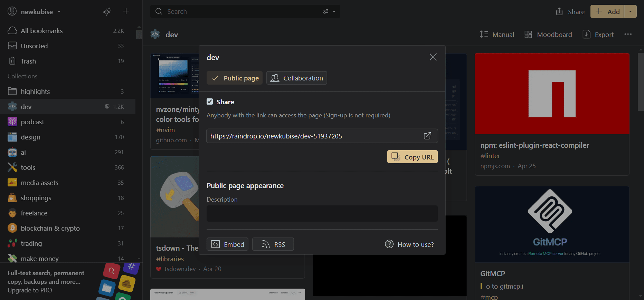The height and width of the screenshot is (300, 644).
Task: Click the media assets collection icon
Action: [12, 183]
